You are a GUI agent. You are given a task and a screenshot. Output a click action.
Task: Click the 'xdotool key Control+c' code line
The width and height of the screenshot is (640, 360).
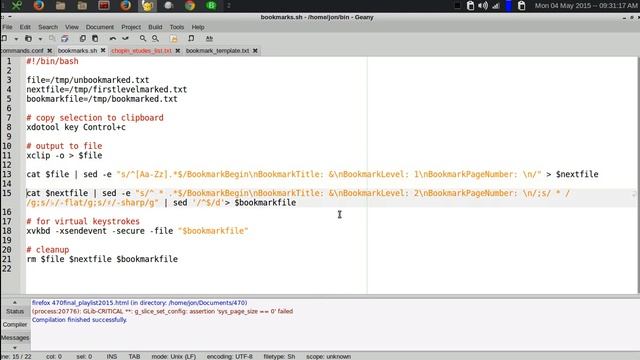pyautogui.click(x=76, y=127)
